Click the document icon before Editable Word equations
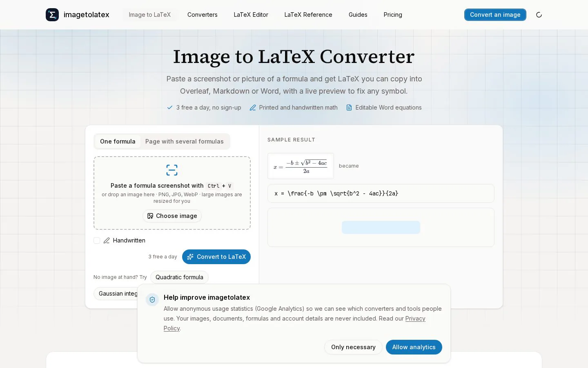Viewport: 588px width, 368px height. click(349, 108)
